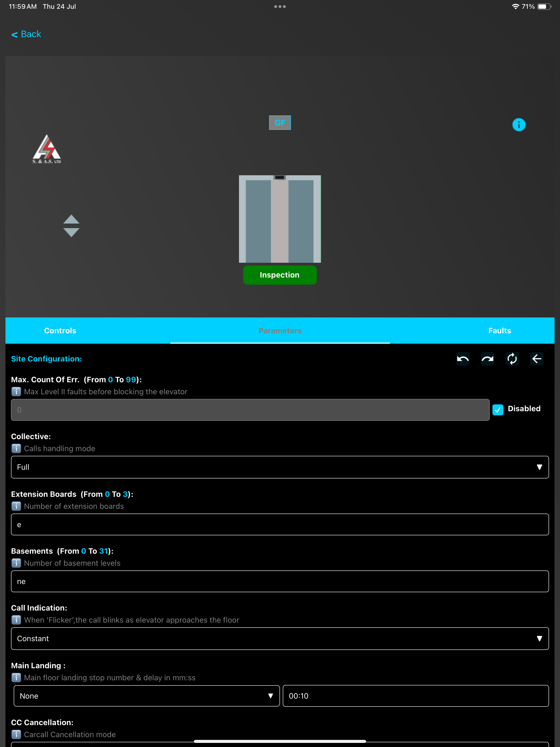The image size is (560, 747).
Task: Tap the Wi-Fi status icon
Action: (515, 6)
